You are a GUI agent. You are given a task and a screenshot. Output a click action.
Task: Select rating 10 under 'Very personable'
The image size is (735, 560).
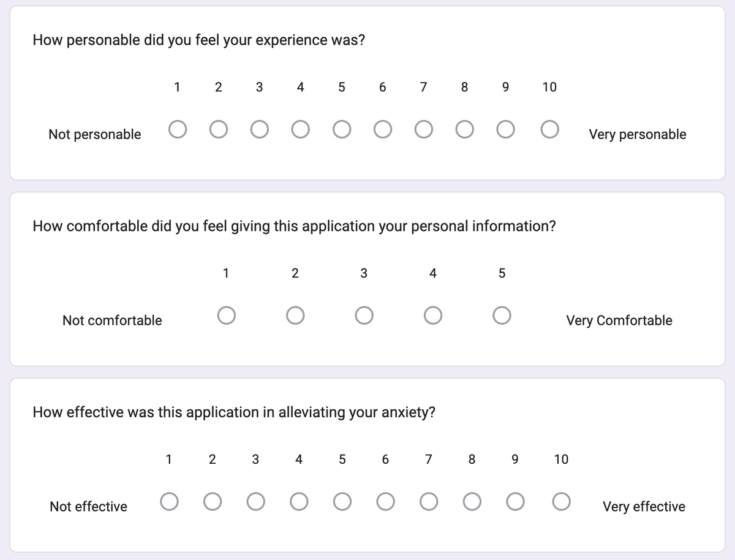tap(549, 129)
